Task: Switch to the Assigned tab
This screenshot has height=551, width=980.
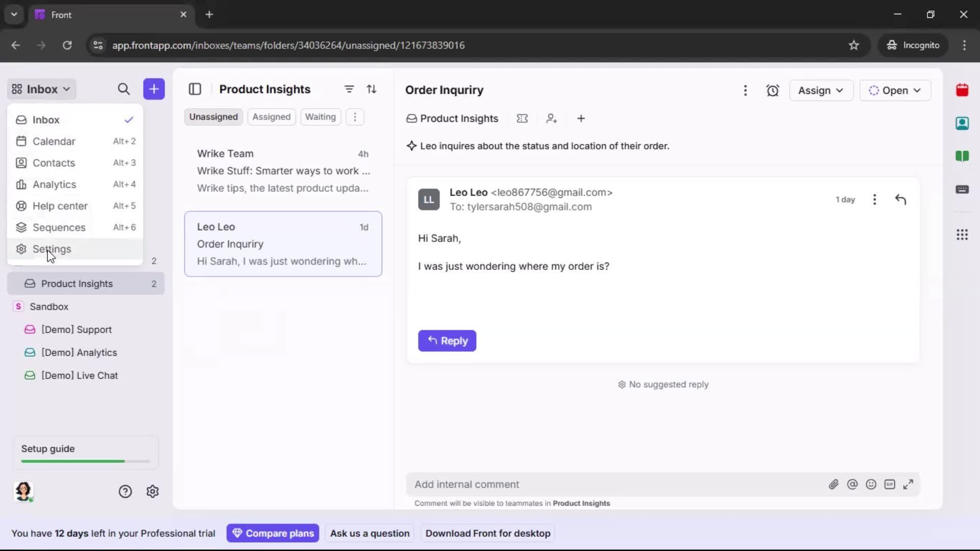Action: click(x=272, y=117)
